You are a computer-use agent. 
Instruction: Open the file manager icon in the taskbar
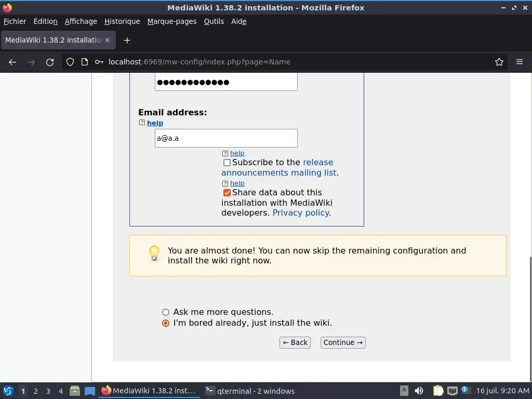[x=75, y=391]
